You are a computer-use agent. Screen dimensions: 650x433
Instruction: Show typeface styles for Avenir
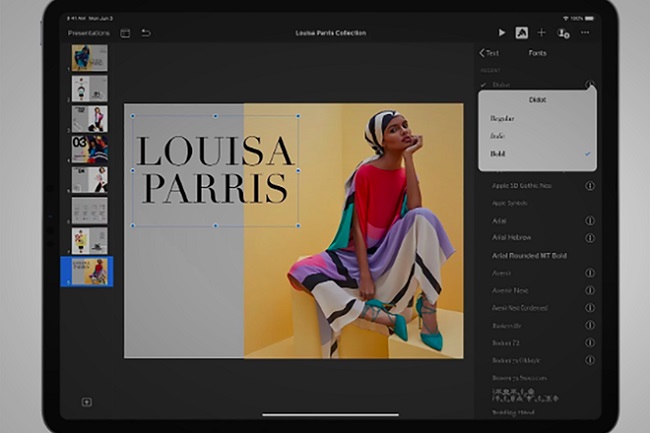coord(589,273)
